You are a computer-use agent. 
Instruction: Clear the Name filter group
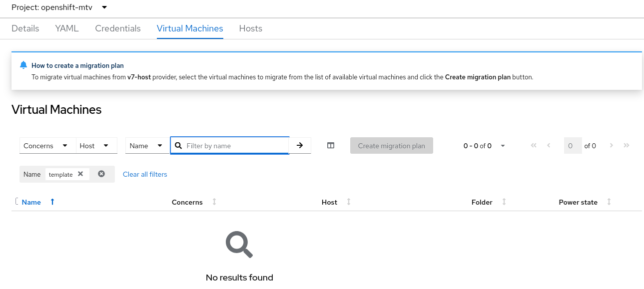tap(101, 174)
